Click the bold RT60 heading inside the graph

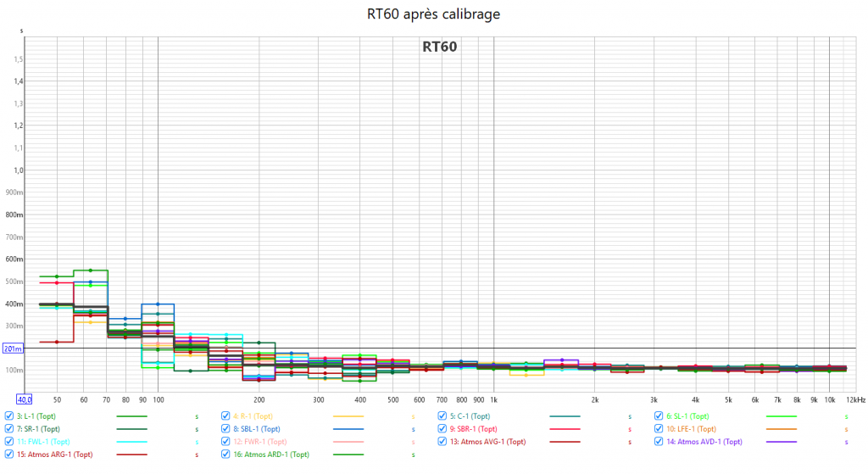(439, 47)
